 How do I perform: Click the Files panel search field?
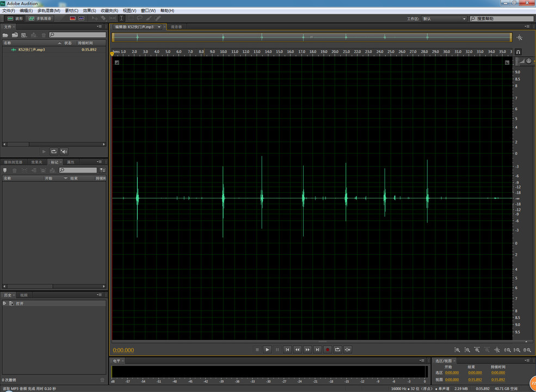pyautogui.click(x=78, y=35)
